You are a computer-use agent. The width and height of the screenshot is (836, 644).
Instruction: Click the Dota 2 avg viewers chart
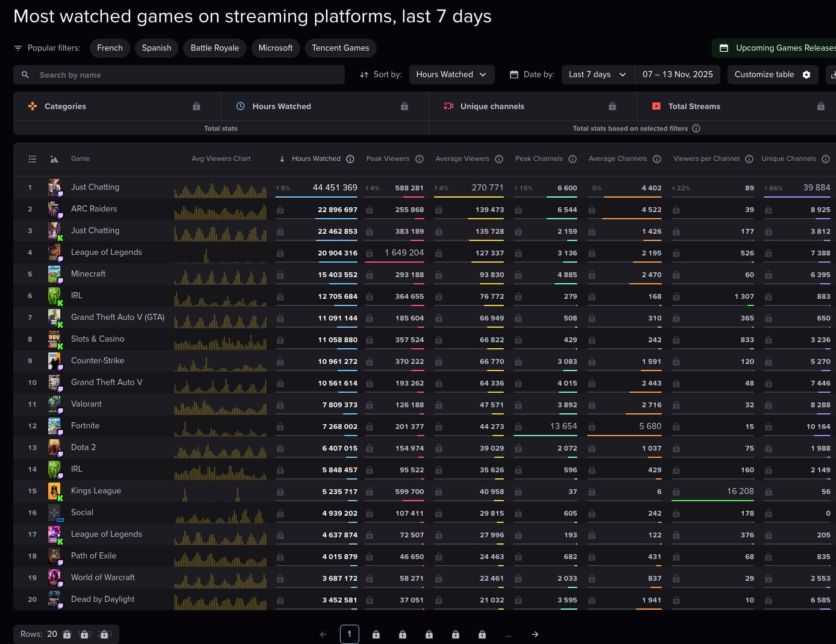[x=221, y=449]
